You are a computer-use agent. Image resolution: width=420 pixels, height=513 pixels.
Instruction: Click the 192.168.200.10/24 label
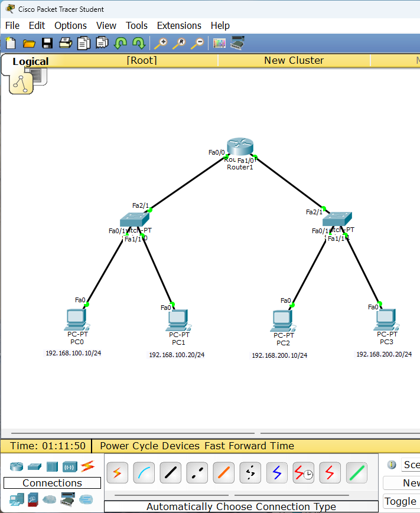[279, 355]
